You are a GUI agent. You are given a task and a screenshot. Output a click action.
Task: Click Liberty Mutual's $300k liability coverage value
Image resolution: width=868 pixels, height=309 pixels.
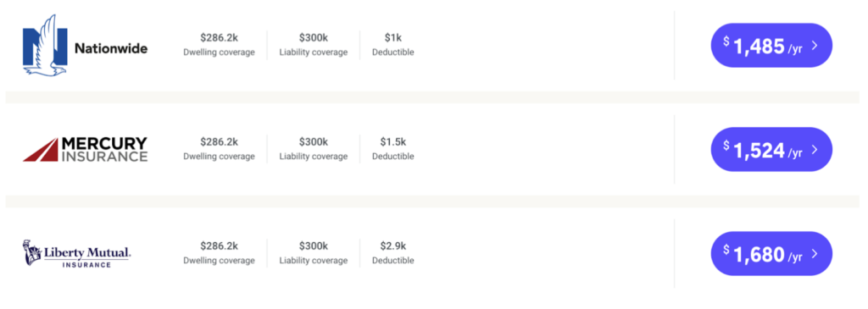314,246
